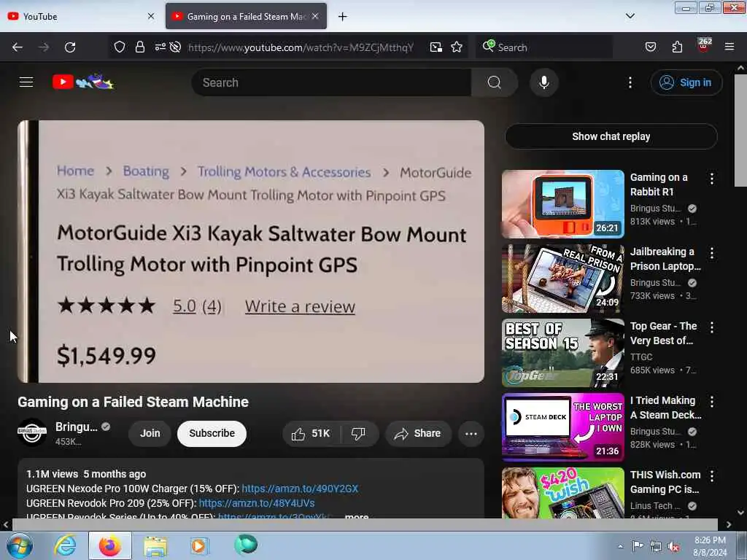The image size is (747, 560).
Task: Click the YouTube search magnifier button
Action: click(x=494, y=82)
